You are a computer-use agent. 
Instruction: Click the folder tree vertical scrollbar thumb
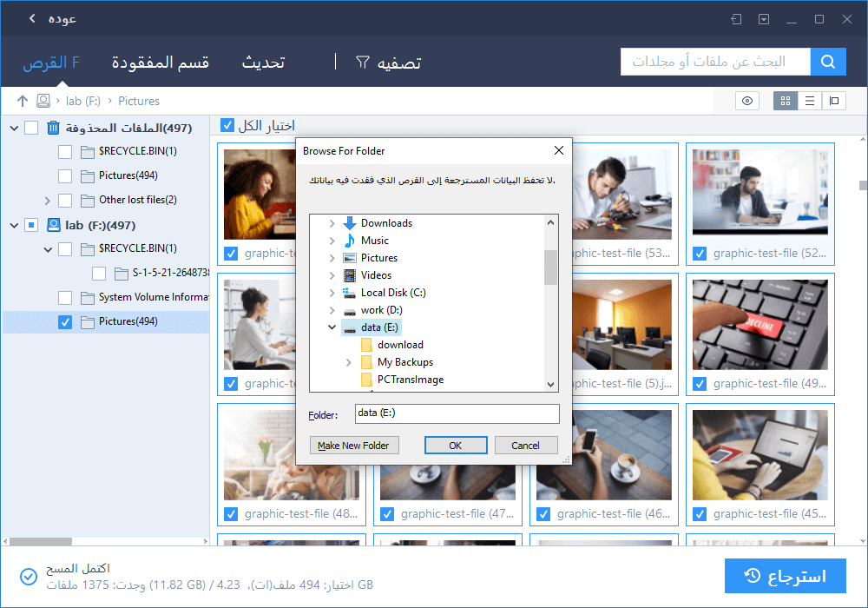pos(550,267)
